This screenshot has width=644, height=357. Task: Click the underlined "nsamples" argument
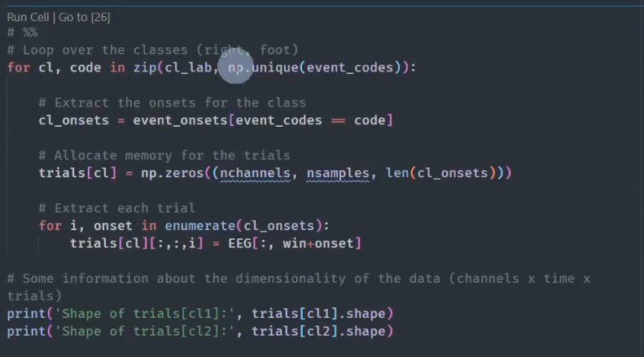pos(337,173)
